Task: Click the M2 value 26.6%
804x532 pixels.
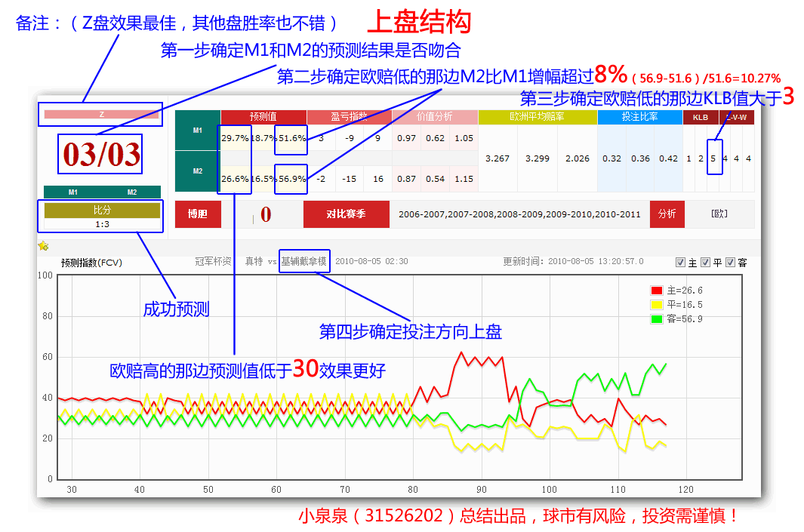Action: [x=235, y=179]
